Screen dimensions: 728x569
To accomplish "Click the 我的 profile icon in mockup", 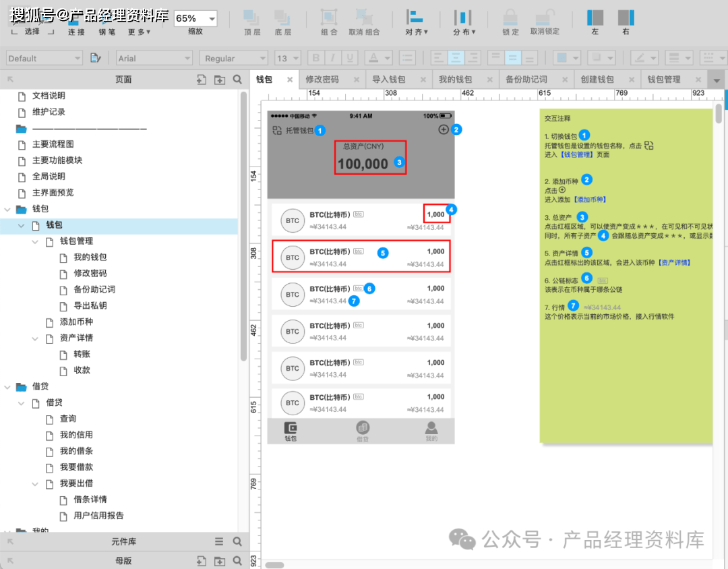I will pos(431,427).
